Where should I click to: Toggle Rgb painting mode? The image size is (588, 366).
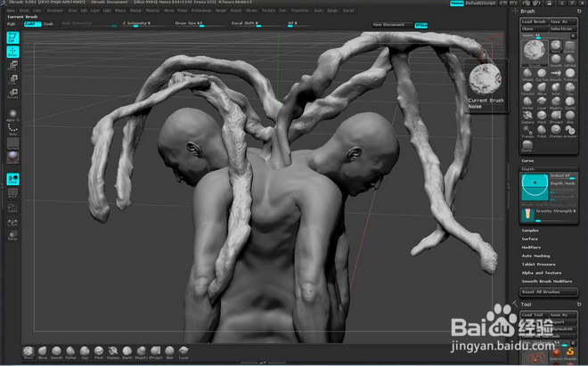click(12, 24)
